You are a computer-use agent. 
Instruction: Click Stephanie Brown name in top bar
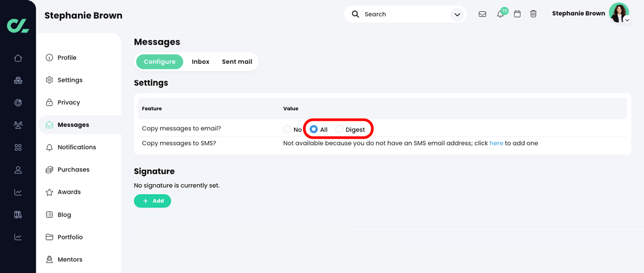578,13
